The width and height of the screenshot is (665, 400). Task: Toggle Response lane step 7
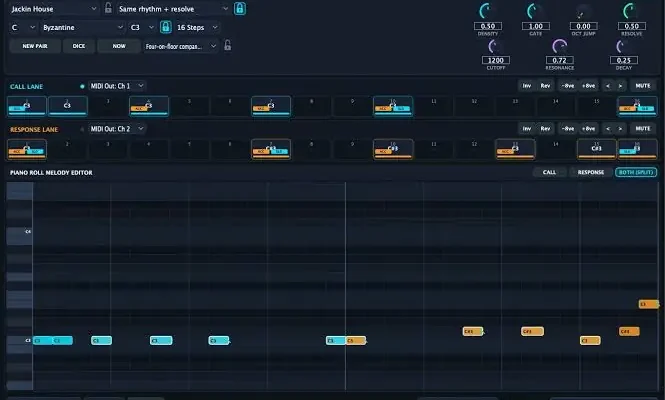coord(271,149)
